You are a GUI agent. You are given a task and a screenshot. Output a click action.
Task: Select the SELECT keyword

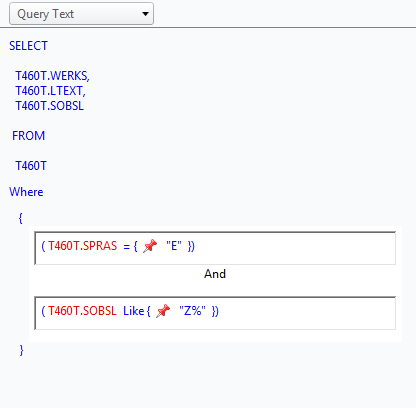pyautogui.click(x=28, y=46)
